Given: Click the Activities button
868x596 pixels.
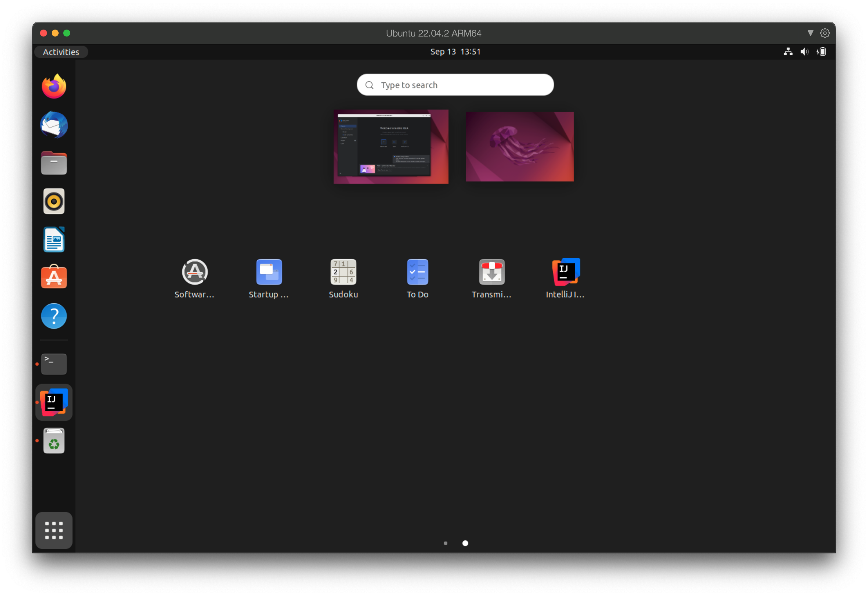Looking at the screenshot, I should (x=61, y=52).
